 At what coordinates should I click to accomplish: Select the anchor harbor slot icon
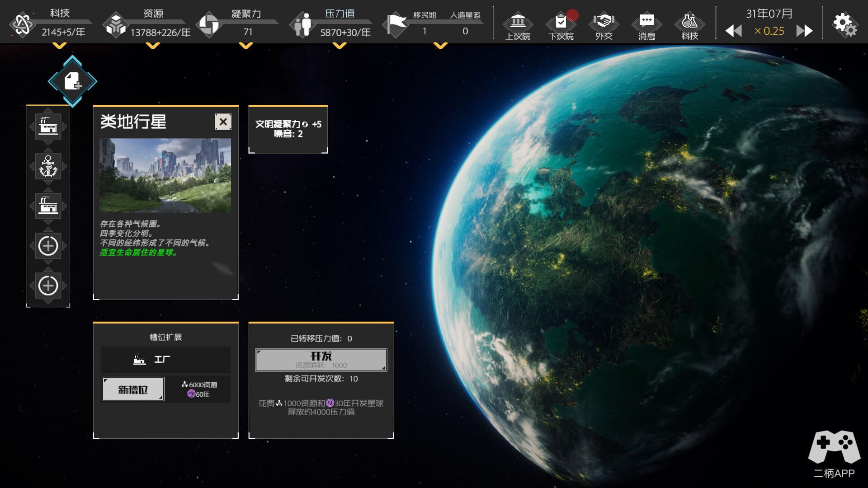(x=48, y=166)
